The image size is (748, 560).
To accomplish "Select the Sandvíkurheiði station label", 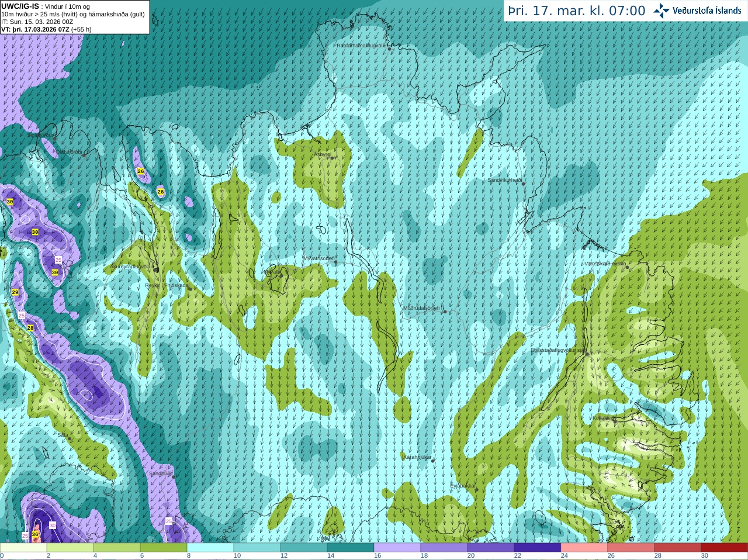I will [x=504, y=180].
